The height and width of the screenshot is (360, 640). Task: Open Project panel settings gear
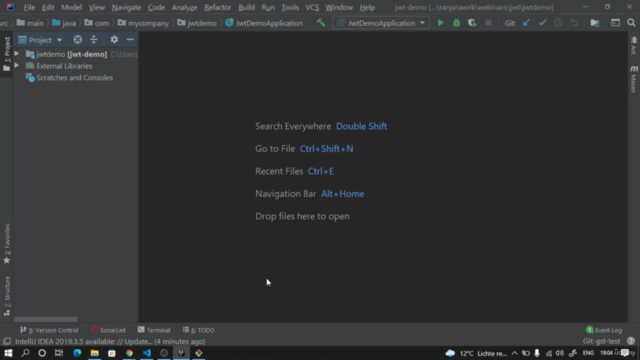114,40
